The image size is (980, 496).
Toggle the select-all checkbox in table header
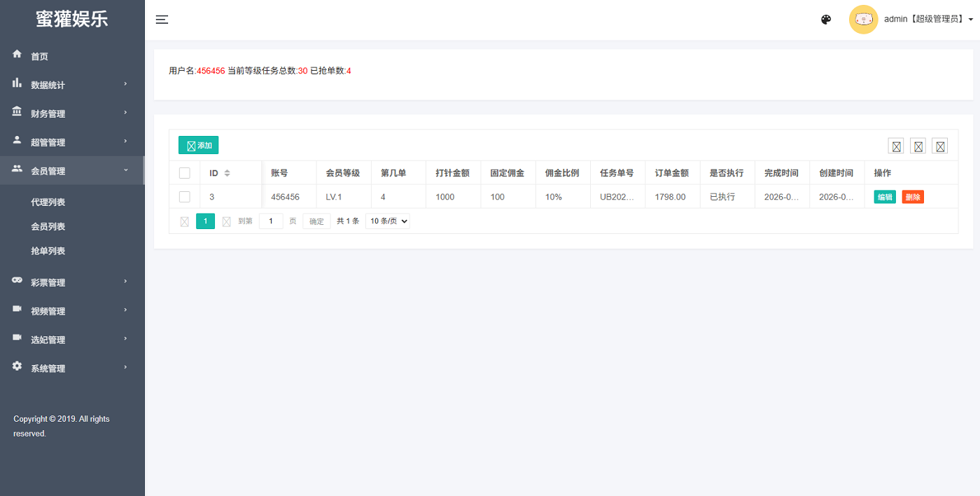pyautogui.click(x=185, y=173)
